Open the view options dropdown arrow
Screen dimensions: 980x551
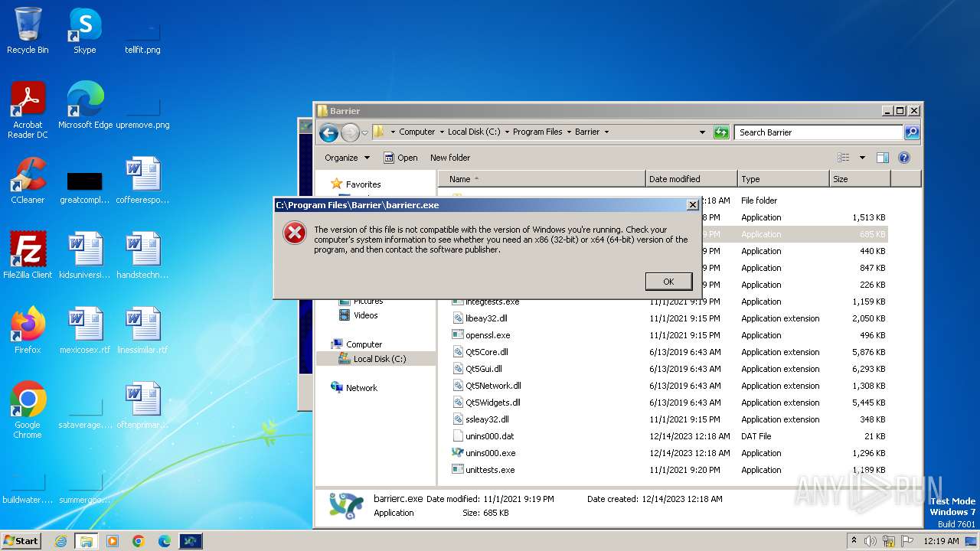(862, 158)
